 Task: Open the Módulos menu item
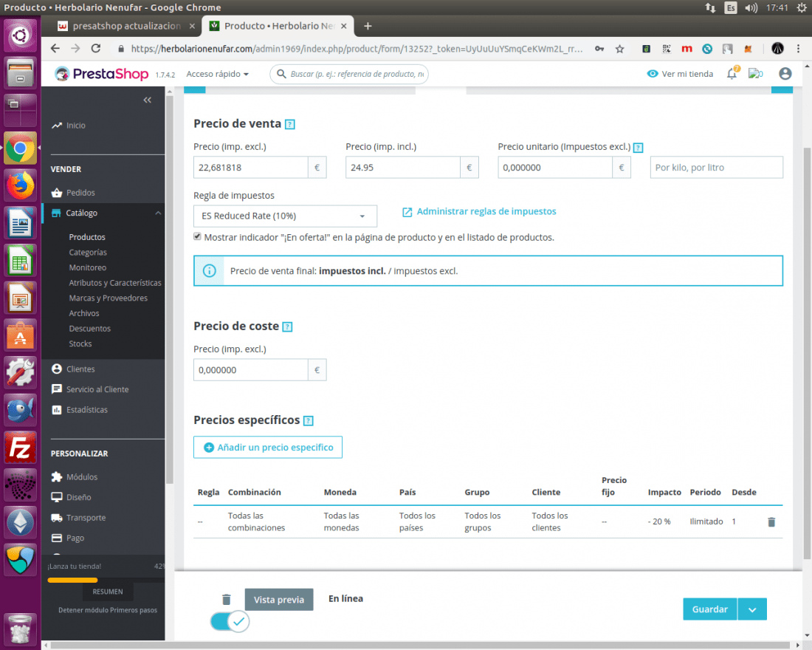pyautogui.click(x=82, y=477)
